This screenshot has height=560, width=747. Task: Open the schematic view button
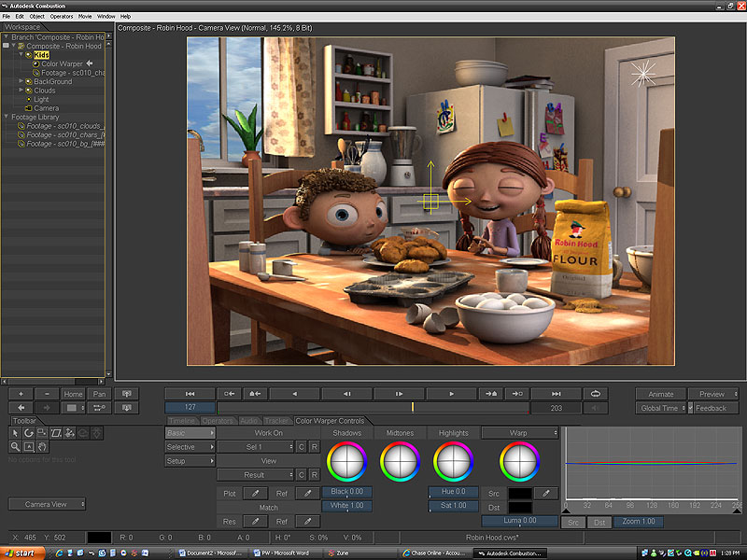pos(99,408)
